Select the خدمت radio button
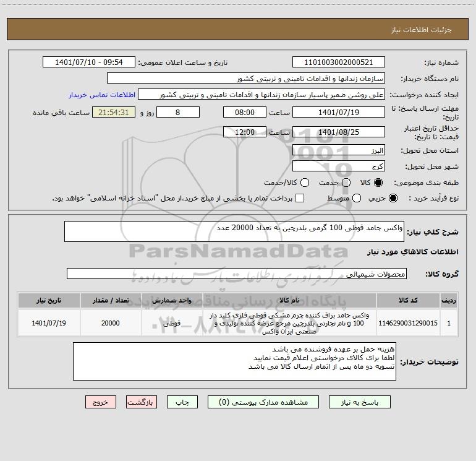Screen dimensions: 476x461 point(346,183)
